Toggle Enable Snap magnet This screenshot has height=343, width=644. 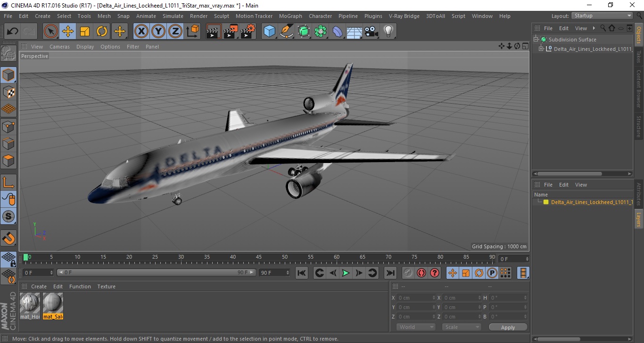[x=8, y=238]
